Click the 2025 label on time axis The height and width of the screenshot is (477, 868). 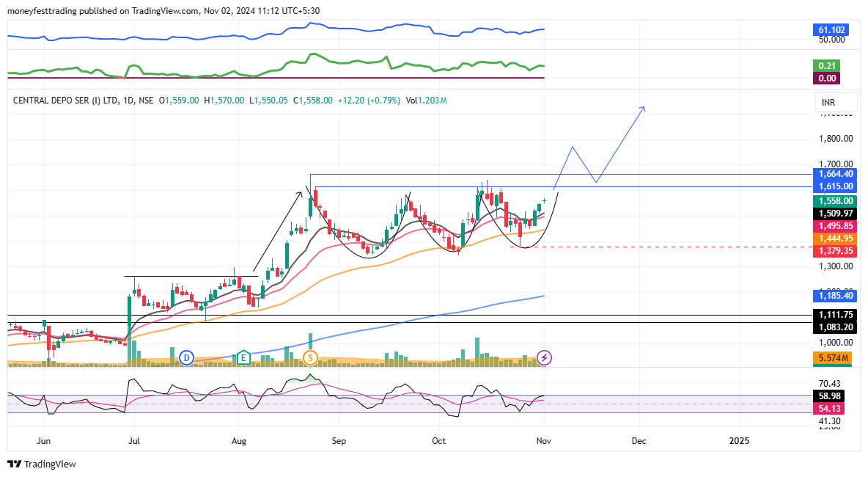click(x=739, y=441)
